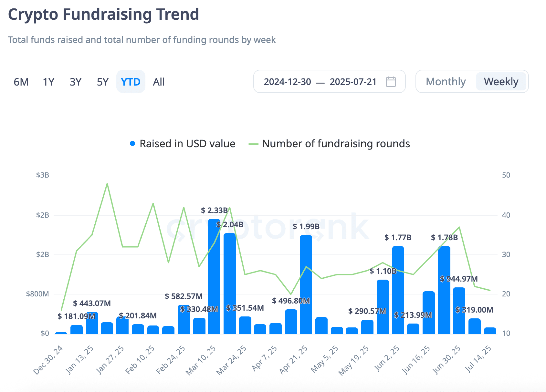
Task: Click the 50 right axis label
Action: coord(506,175)
